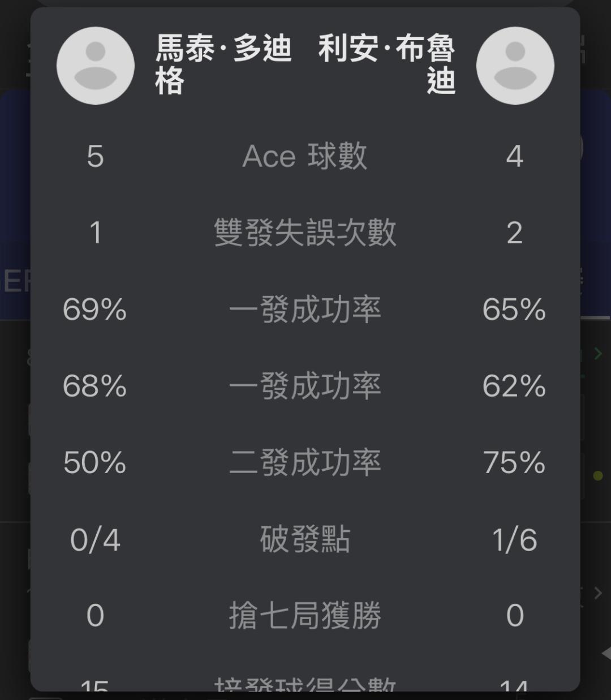Click the 62% value on the right

pos(514,386)
